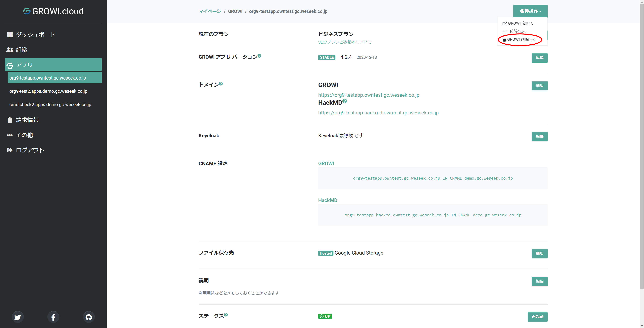Click the version number 4.2.4
This screenshot has width=644, height=328.
[x=346, y=57]
